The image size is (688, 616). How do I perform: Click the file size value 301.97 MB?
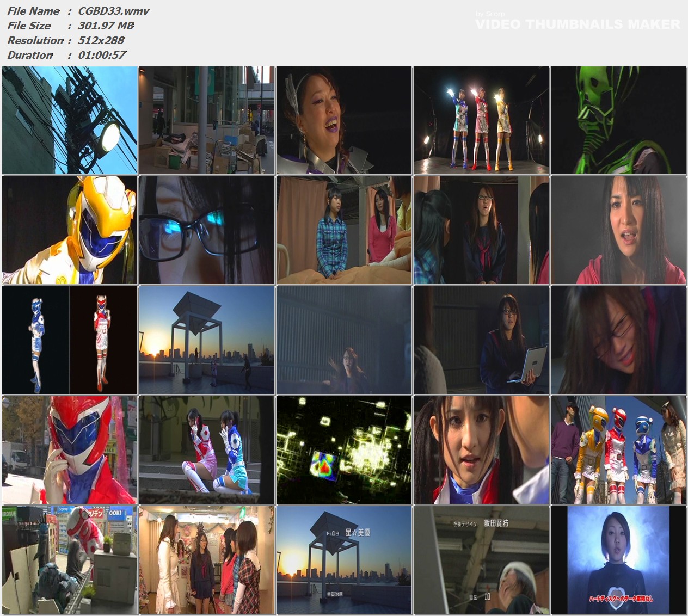coord(106,26)
